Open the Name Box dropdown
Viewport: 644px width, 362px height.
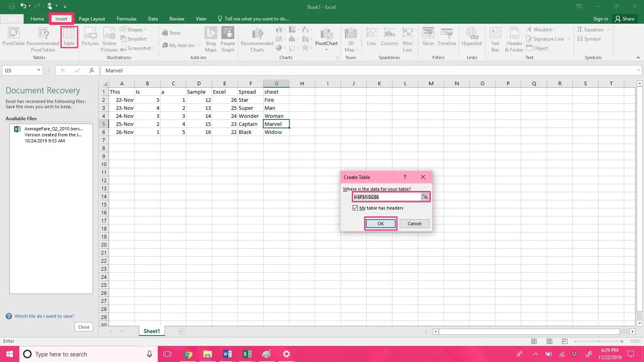coord(39,70)
